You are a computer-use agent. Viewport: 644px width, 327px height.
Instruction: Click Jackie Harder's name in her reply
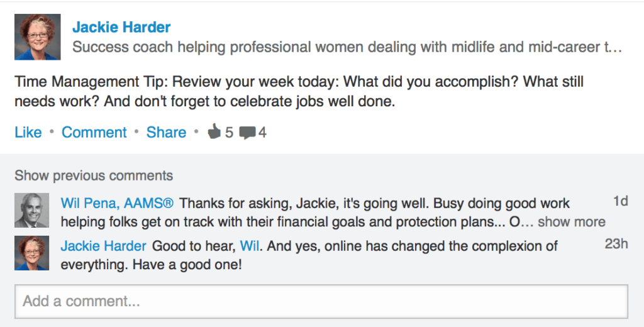tap(103, 246)
